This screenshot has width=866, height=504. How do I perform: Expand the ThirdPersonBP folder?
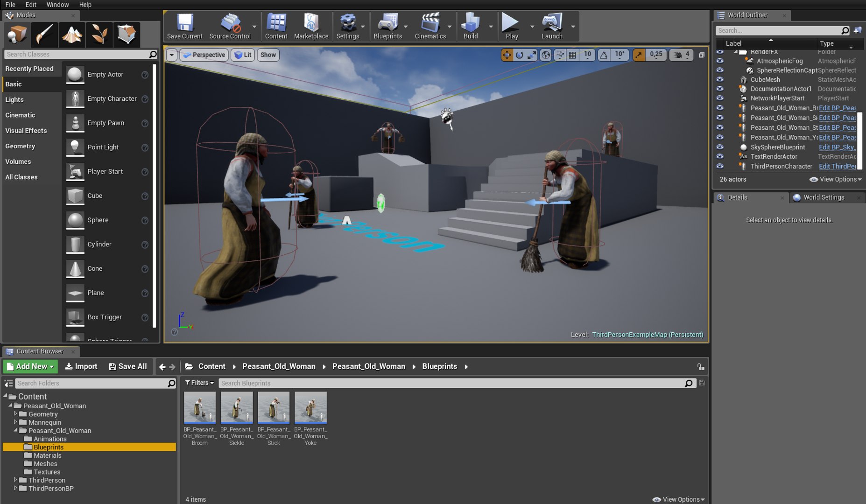pyautogui.click(x=15, y=488)
